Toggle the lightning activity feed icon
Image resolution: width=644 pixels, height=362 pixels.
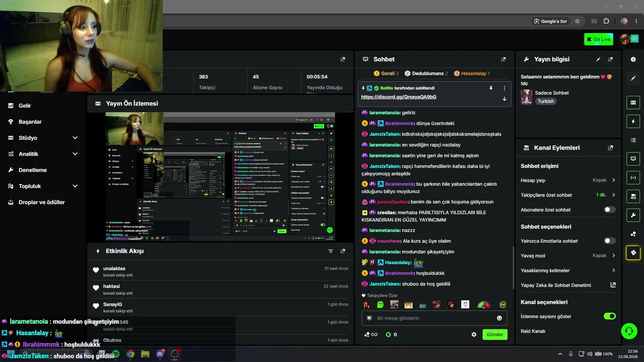(633, 121)
